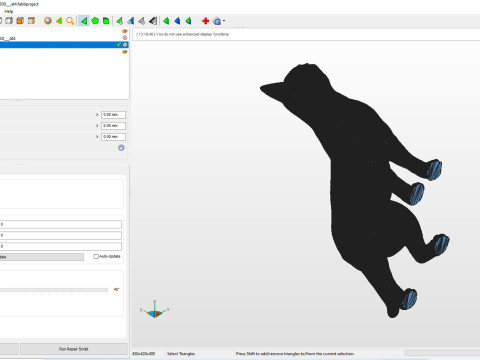This screenshot has width=480, height=360.
Task: Click the Press Shift hint in the status bar
Action: coord(295,354)
